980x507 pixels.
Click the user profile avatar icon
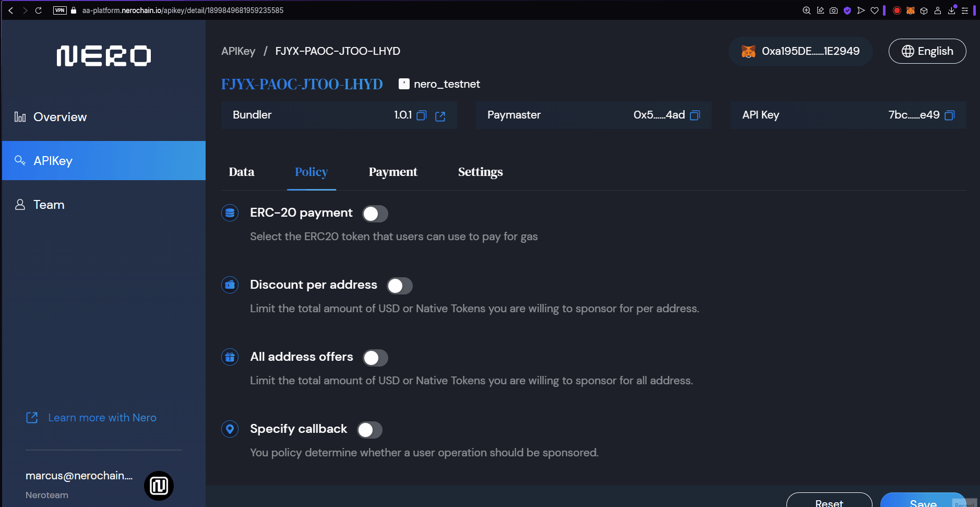tap(159, 486)
